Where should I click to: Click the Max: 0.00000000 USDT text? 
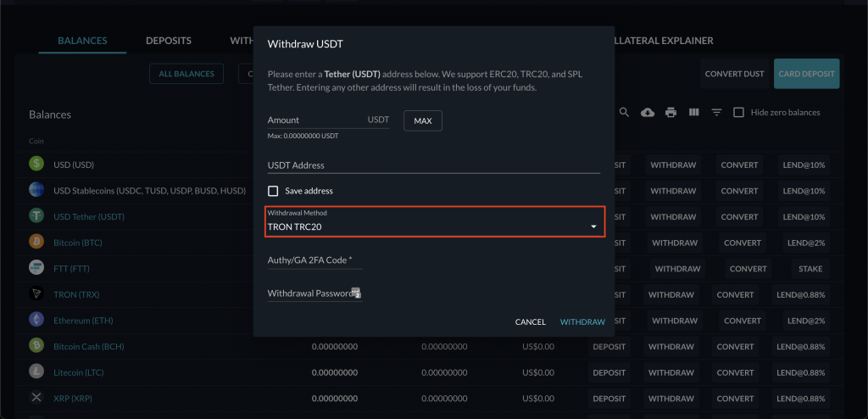pos(303,136)
